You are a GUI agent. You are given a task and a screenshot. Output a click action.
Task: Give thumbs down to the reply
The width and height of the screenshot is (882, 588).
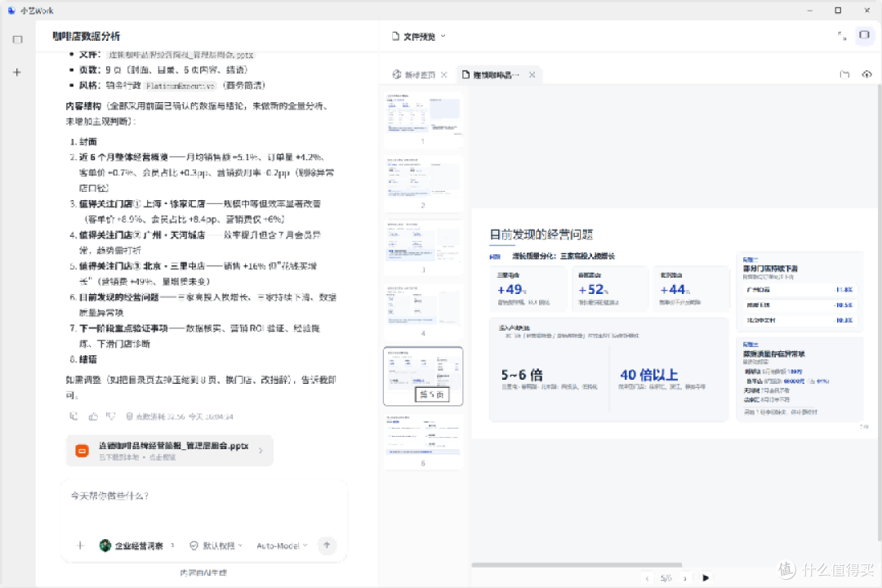(111, 416)
